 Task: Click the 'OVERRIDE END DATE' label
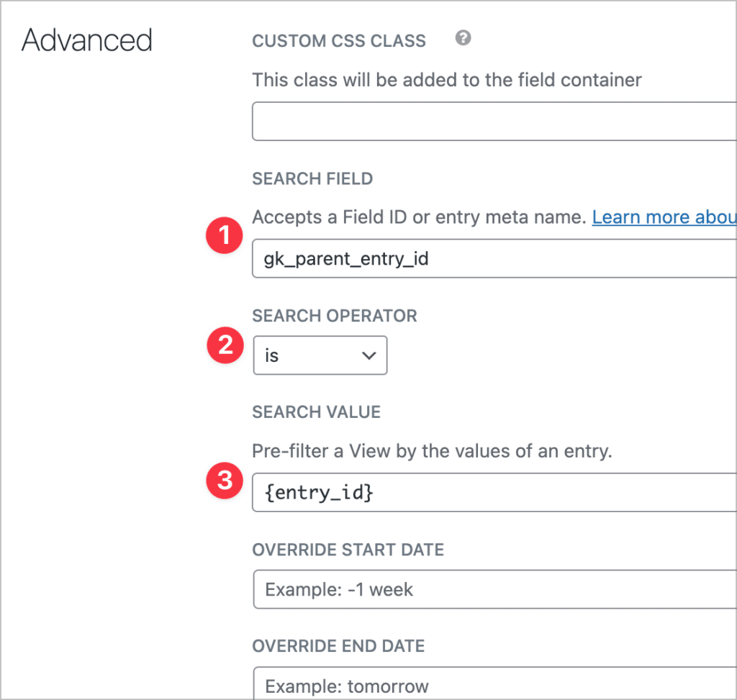click(338, 646)
